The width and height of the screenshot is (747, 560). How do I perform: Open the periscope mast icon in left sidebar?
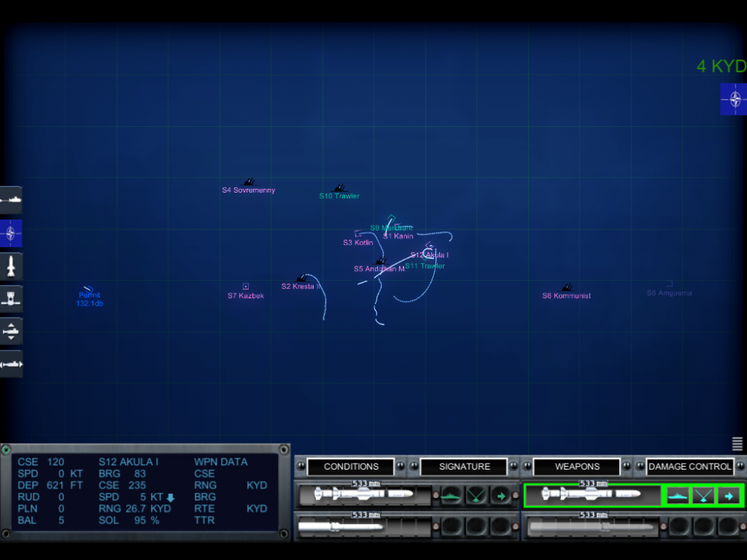(x=11, y=299)
